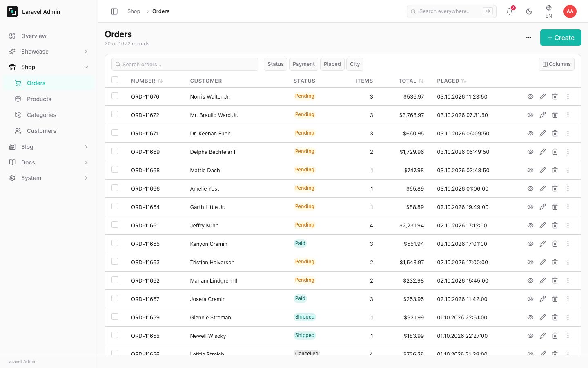Click the Shop breadcrumb link
The height and width of the screenshot is (368, 588).
tap(134, 11)
